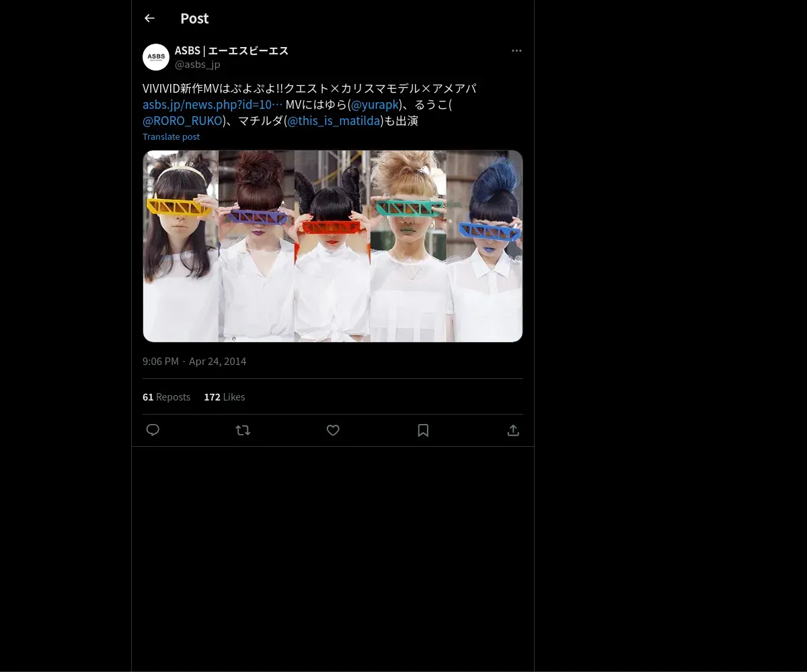This screenshot has width=807, height=672.
Task: Open the @yurapk mention
Action: (x=375, y=104)
